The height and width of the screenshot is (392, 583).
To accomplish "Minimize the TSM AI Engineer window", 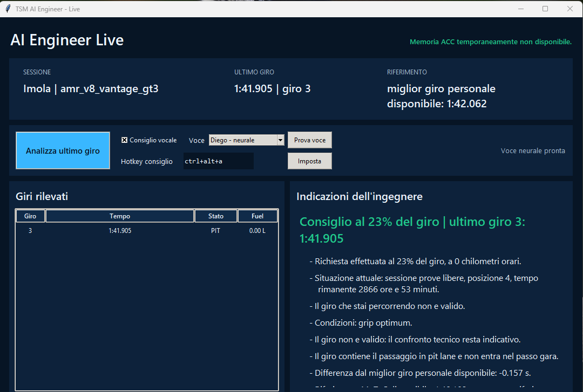I will click(x=521, y=9).
